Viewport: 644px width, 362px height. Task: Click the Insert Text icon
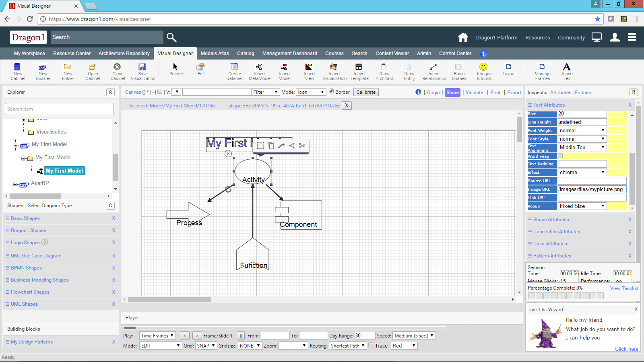point(567,67)
